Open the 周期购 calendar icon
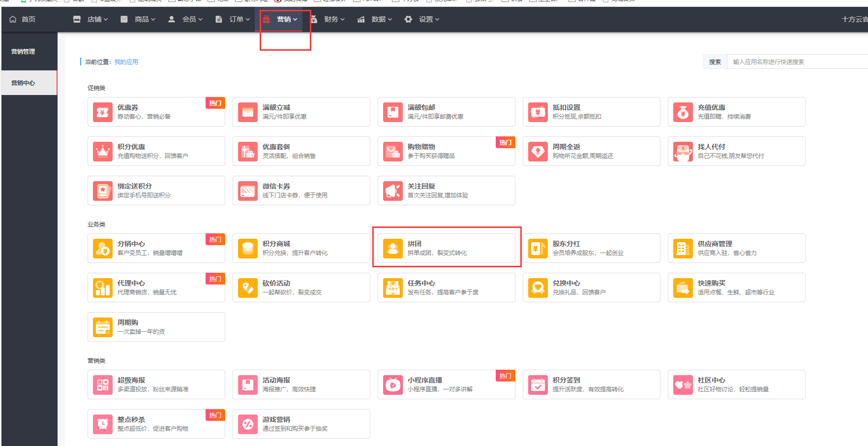 (103, 327)
